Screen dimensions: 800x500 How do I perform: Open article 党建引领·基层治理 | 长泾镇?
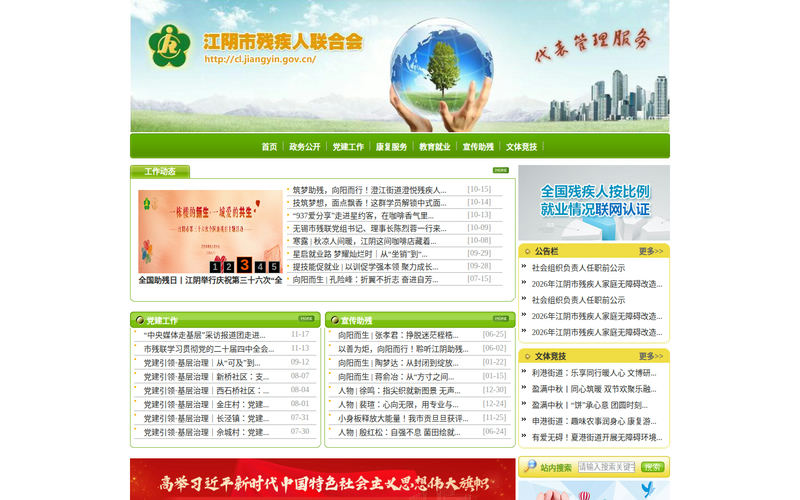click(x=206, y=418)
